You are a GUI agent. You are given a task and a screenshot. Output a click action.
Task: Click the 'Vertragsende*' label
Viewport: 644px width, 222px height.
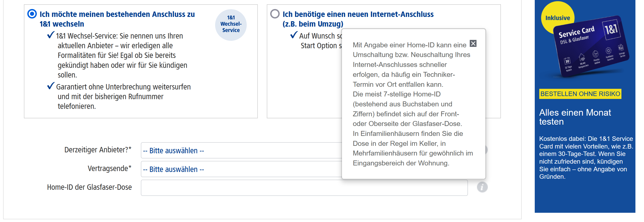pos(109,168)
